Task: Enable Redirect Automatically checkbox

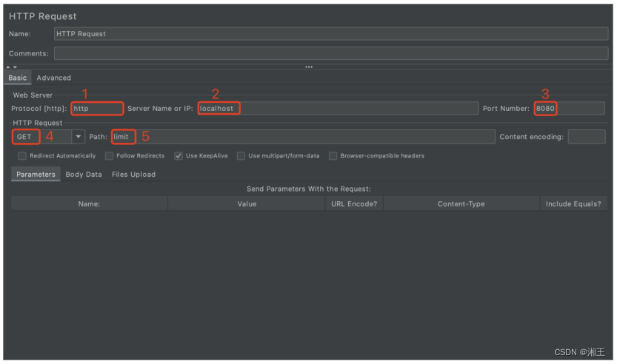Action: pos(22,156)
